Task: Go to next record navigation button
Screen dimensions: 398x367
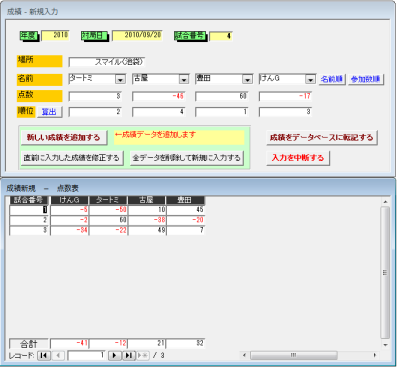Action: (x=115, y=356)
